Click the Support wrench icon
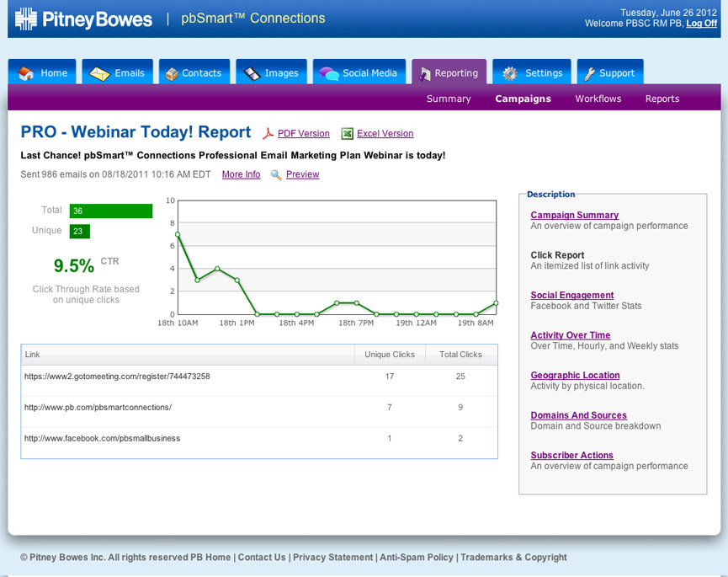The image size is (728, 577). pos(590,73)
